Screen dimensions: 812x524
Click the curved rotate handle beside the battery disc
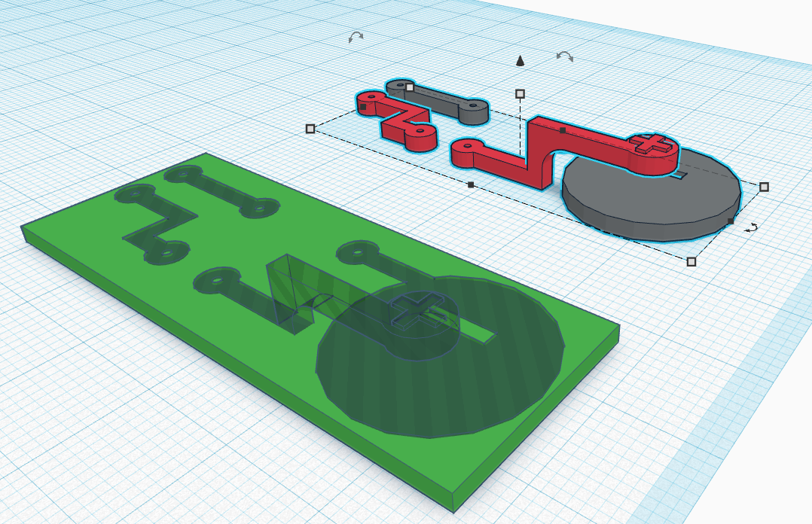click(x=750, y=227)
